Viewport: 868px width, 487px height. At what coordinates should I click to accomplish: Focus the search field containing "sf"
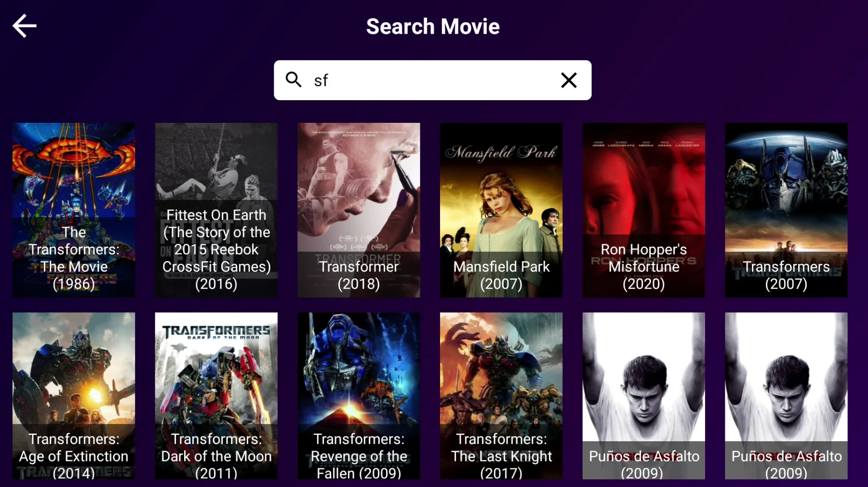(432, 80)
